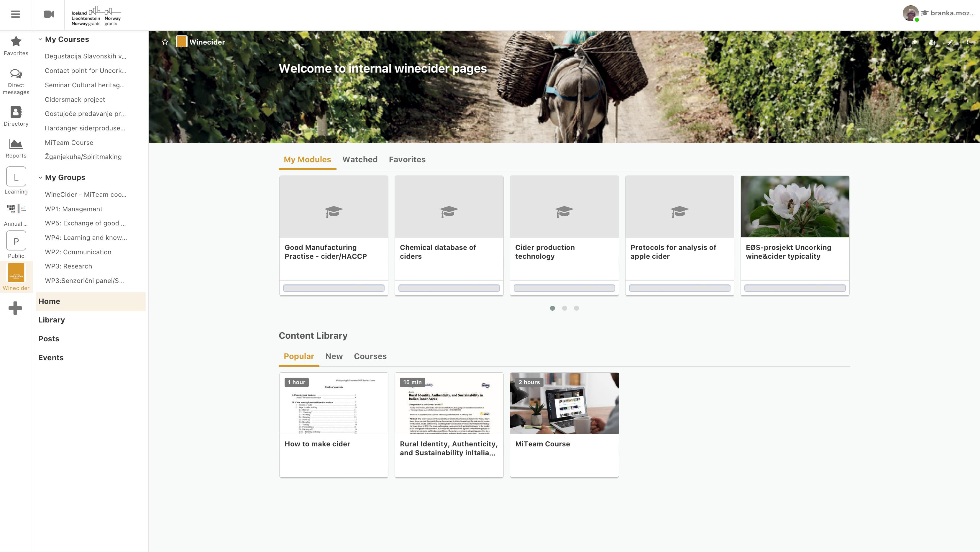Open Direct messages in sidebar
This screenshot has width=980, height=552.
(16, 81)
